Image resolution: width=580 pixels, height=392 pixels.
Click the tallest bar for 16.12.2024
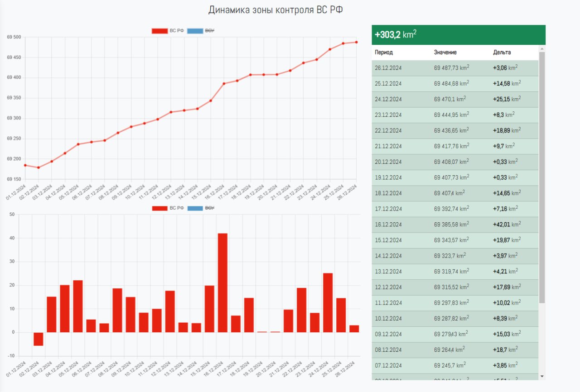[222, 282]
